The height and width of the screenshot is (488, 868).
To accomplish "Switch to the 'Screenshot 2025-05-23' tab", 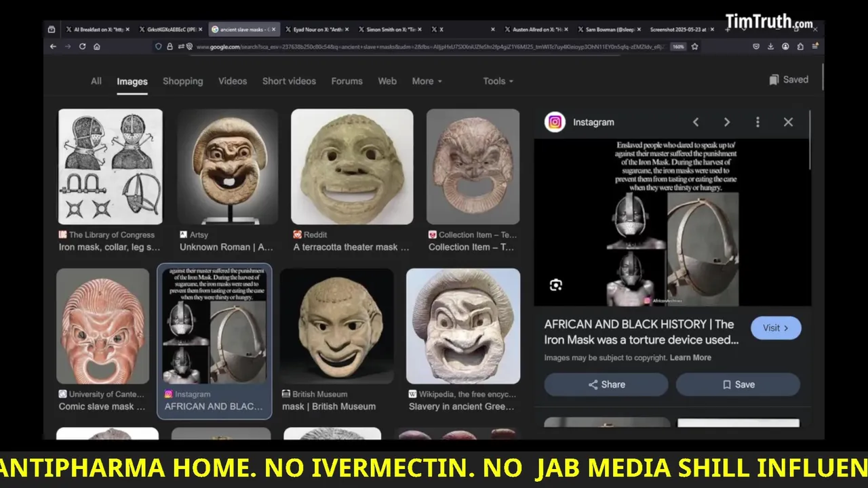I will point(682,29).
